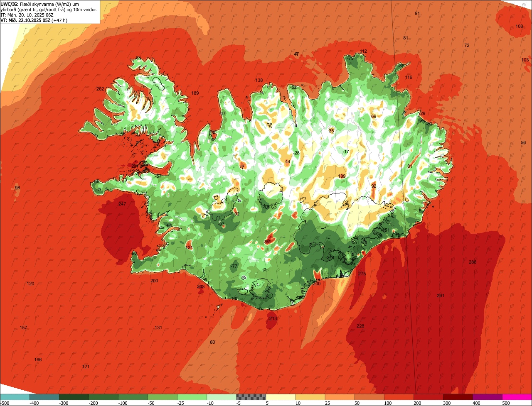
Task: Select the inland value -28
Action: (296, 153)
